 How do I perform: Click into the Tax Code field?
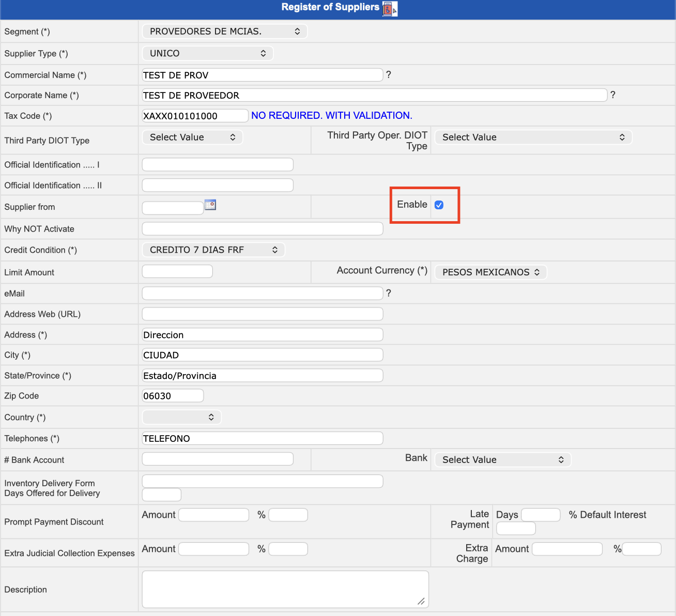click(x=195, y=116)
